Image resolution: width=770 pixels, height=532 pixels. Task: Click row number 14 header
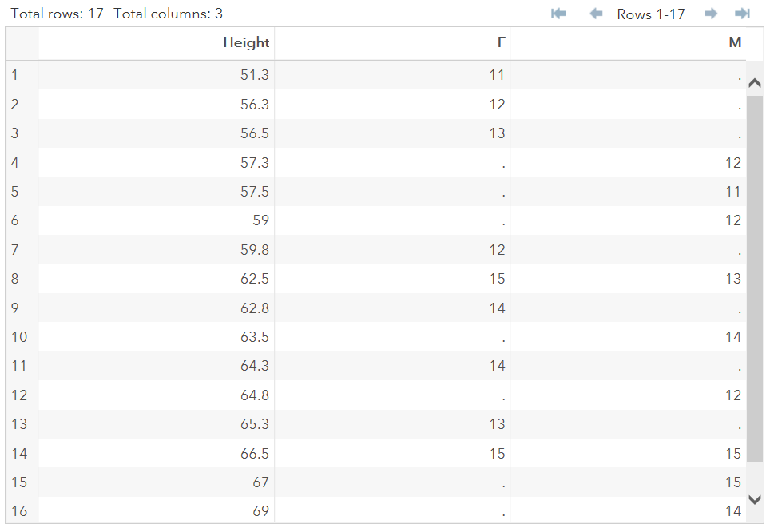[x=22, y=453]
